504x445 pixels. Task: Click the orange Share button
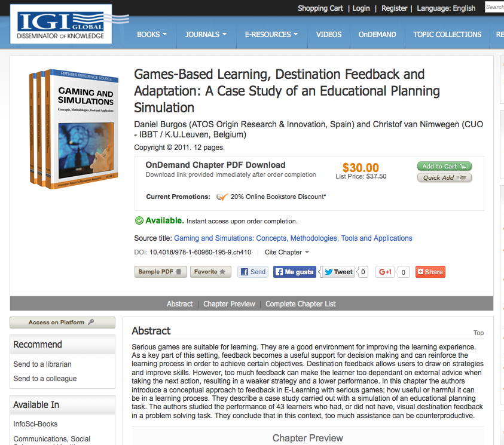pos(430,272)
